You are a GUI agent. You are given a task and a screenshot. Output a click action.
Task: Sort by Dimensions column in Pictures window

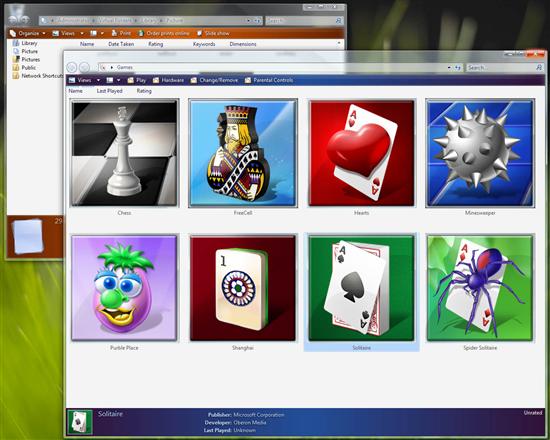[243, 44]
